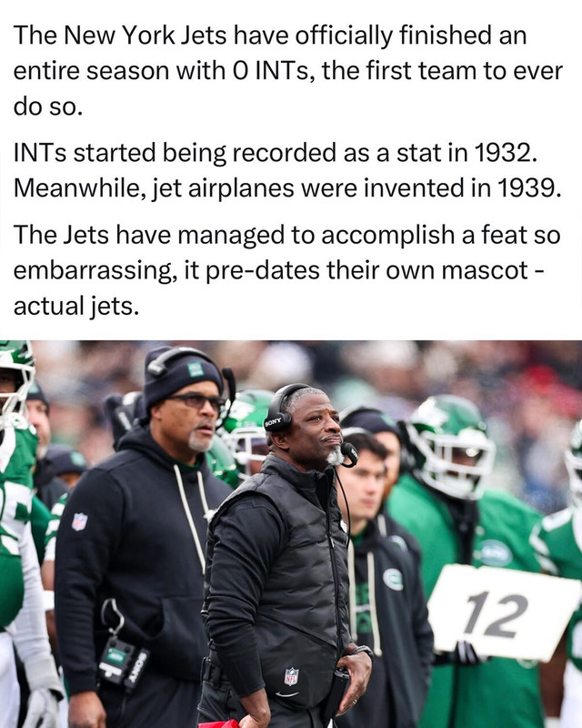Click the round logo on the staffer's dark hoodie
The width and height of the screenshot is (582, 728).
coord(393,579)
